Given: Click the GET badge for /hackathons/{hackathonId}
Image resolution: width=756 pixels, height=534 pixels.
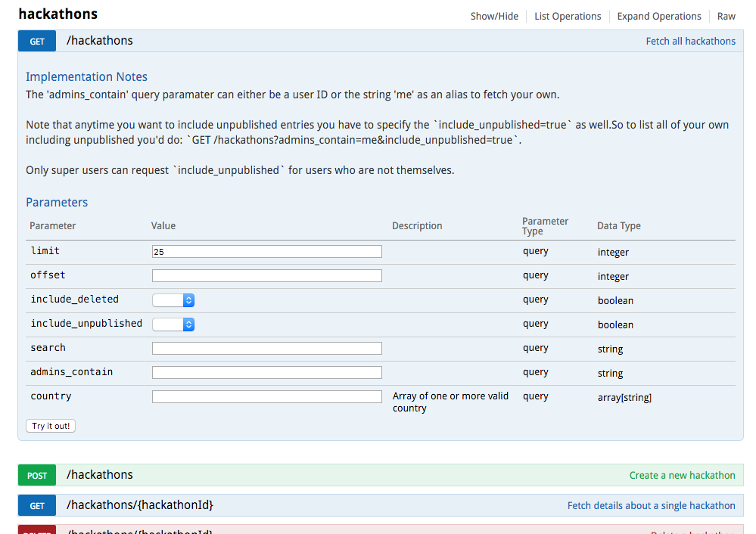Looking at the screenshot, I should pos(37,506).
